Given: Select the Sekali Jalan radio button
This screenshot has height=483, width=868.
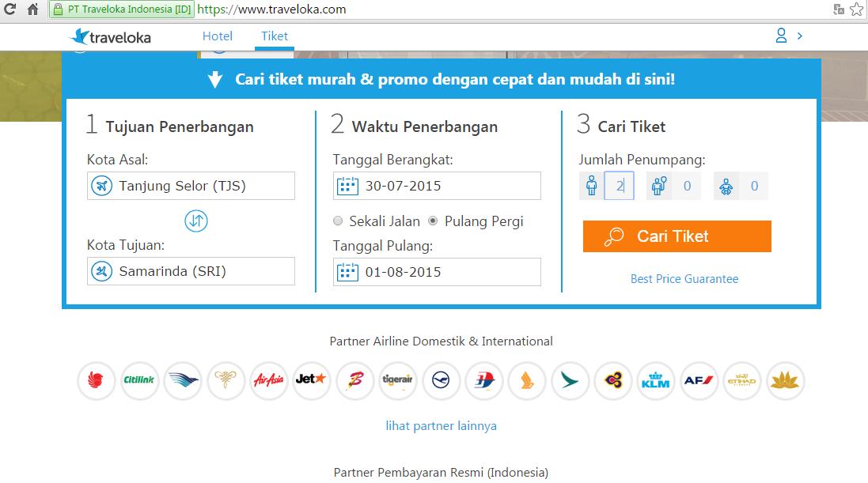Looking at the screenshot, I should point(339,221).
